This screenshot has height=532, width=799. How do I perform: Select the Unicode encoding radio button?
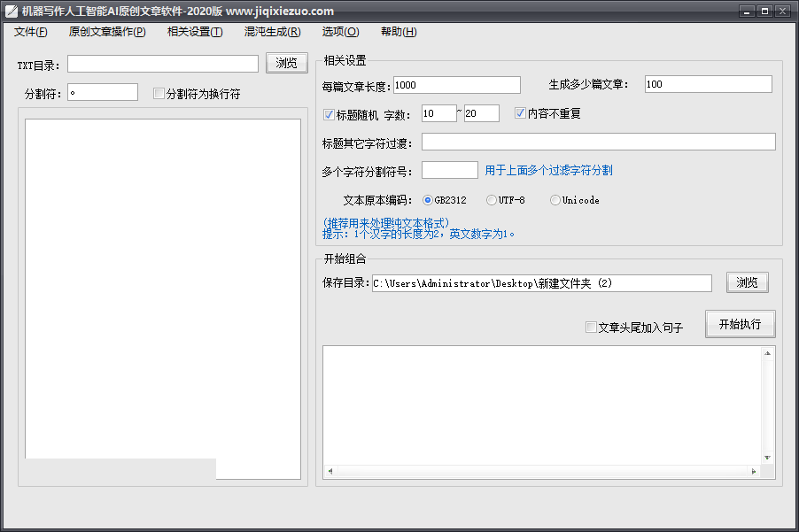coord(555,200)
